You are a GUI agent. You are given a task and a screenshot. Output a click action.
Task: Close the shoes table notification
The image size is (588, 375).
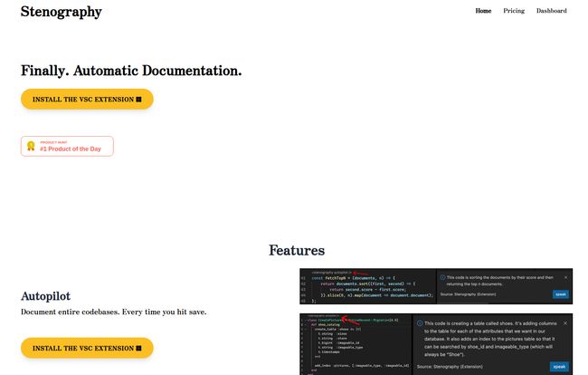[565, 323]
